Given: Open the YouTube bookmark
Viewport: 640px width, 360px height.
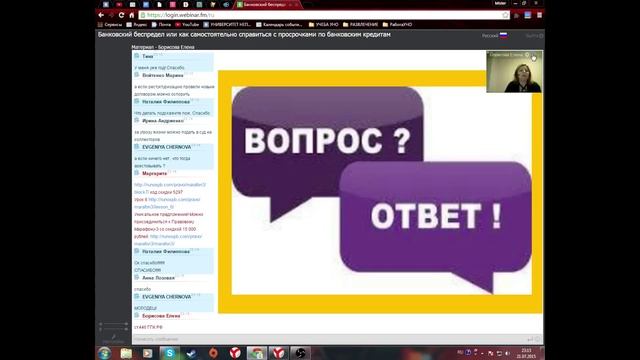Looking at the screenshot, I should [187, 24].
